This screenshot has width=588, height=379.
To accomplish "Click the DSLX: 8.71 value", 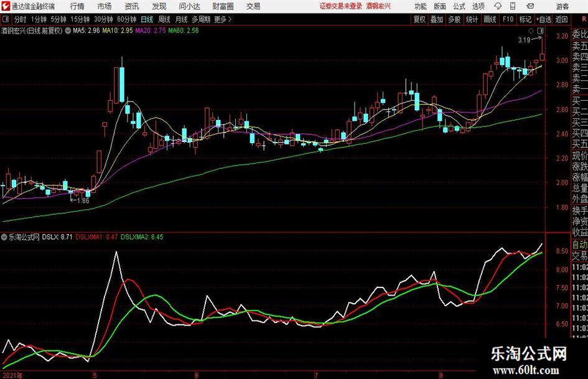I will coord(57,236).
